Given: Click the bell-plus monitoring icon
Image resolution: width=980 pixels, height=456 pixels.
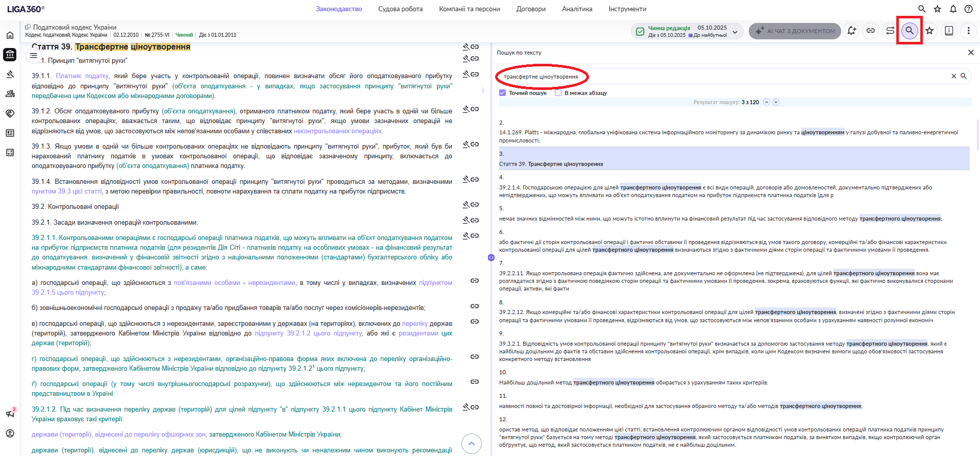Looking at the screenshot, I should coord(851,31).
